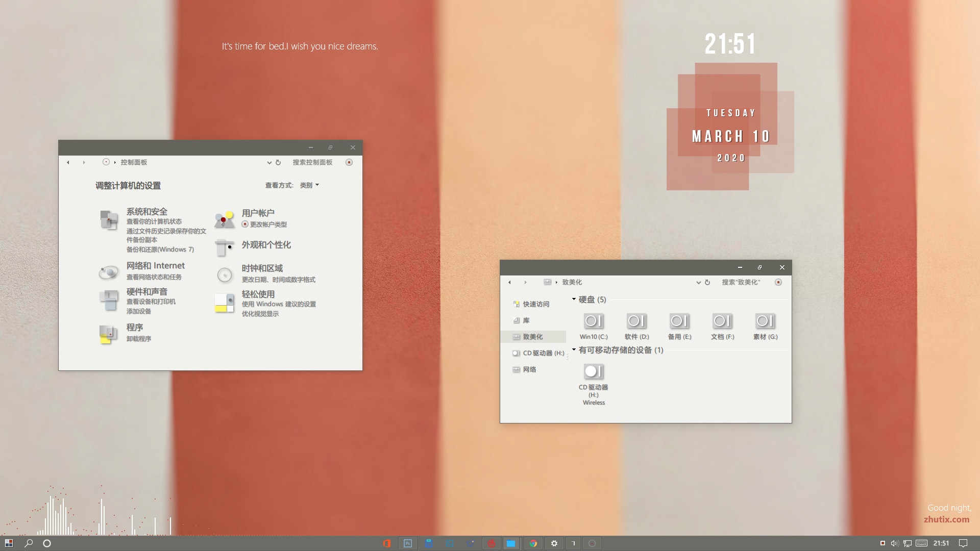Image resolution: width=980 pixels, height=551 pixels.
Task: Click the Office icon in taskbar
Action: [x=387, y=543]
